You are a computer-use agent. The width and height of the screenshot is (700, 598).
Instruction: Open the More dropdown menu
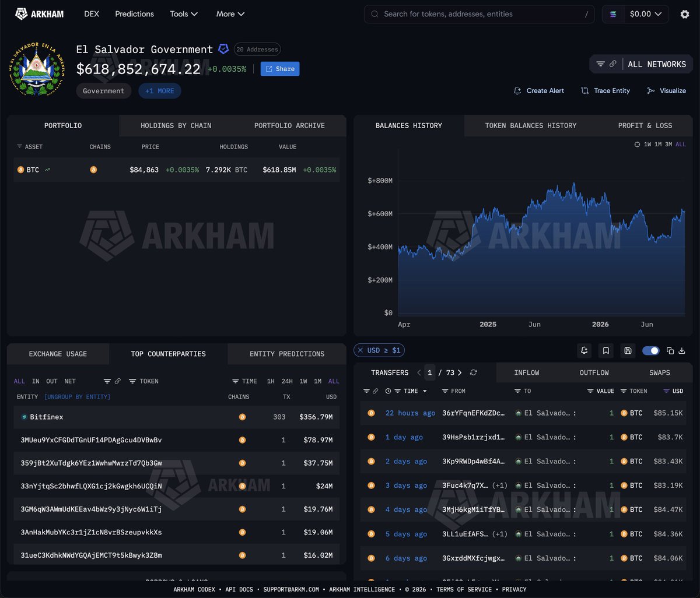coord(230,14)
